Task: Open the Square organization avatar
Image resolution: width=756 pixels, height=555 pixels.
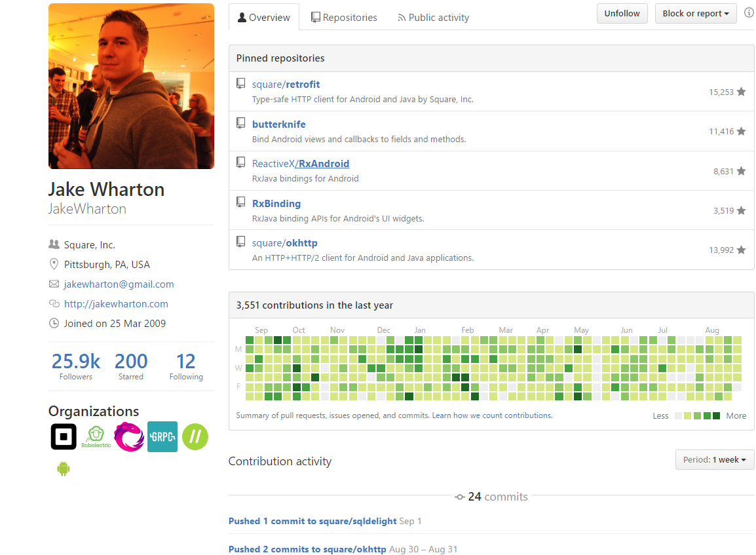Action: point(63,436)
